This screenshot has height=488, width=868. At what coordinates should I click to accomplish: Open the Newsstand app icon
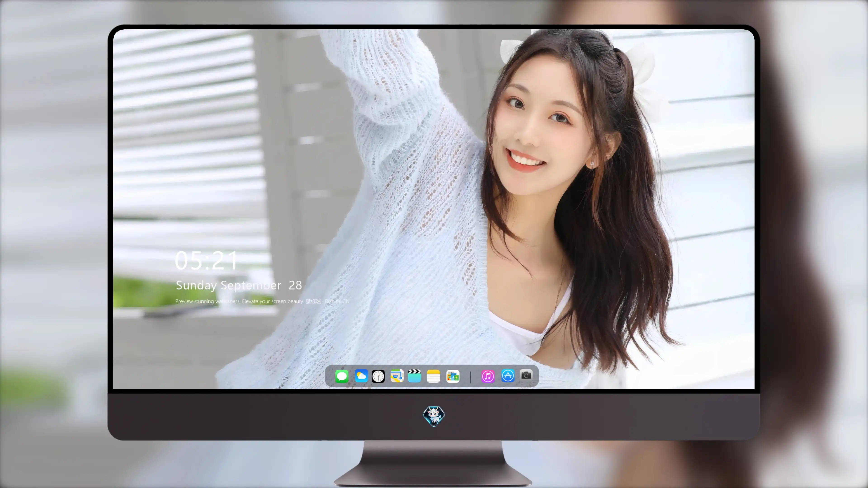coord(453,376)
